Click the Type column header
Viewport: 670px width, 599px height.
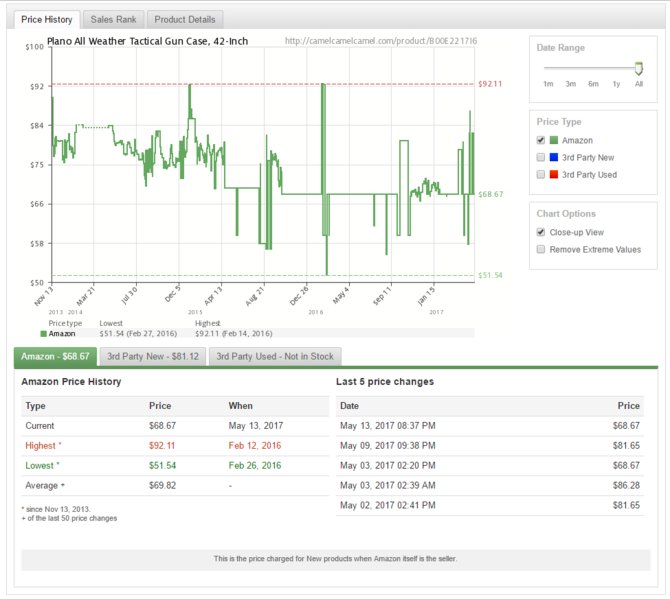click(35, 406)
